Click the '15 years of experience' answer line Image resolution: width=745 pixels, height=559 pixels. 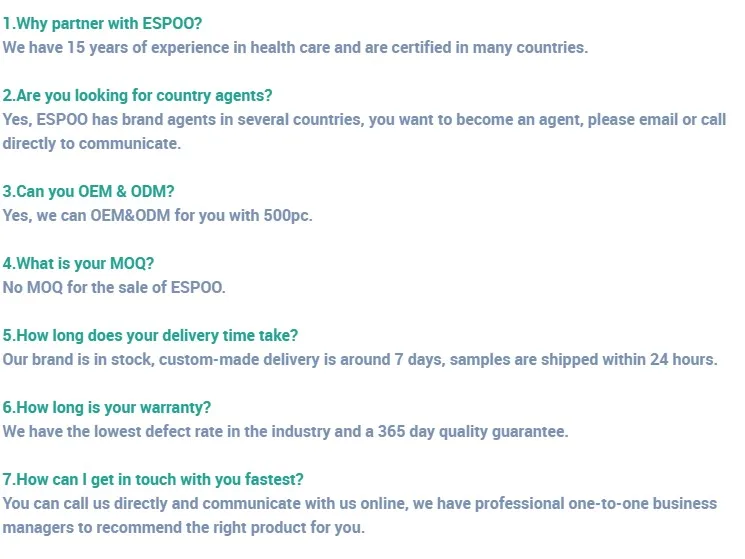point(295,47)
